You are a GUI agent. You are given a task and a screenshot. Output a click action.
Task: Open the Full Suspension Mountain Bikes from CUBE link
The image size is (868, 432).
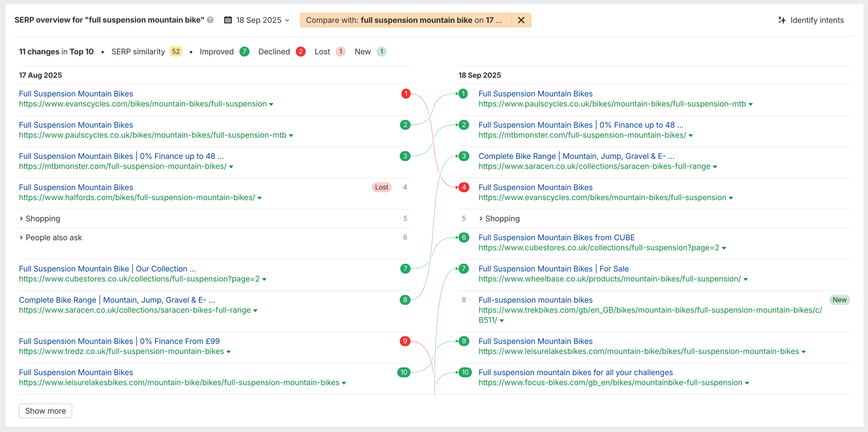click(x=556, y=238)
